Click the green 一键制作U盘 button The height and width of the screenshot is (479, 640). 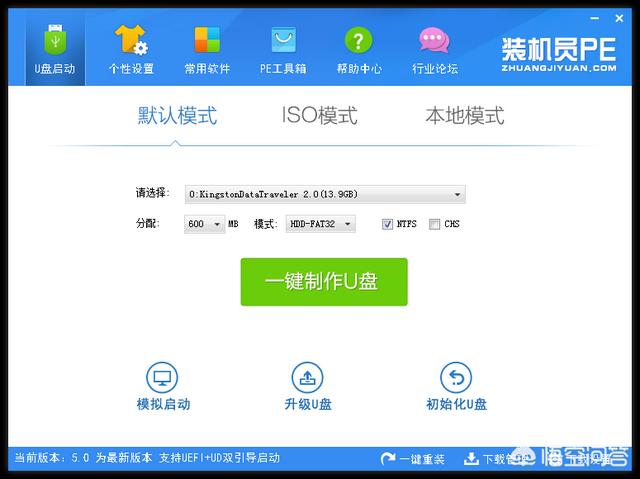324,282
